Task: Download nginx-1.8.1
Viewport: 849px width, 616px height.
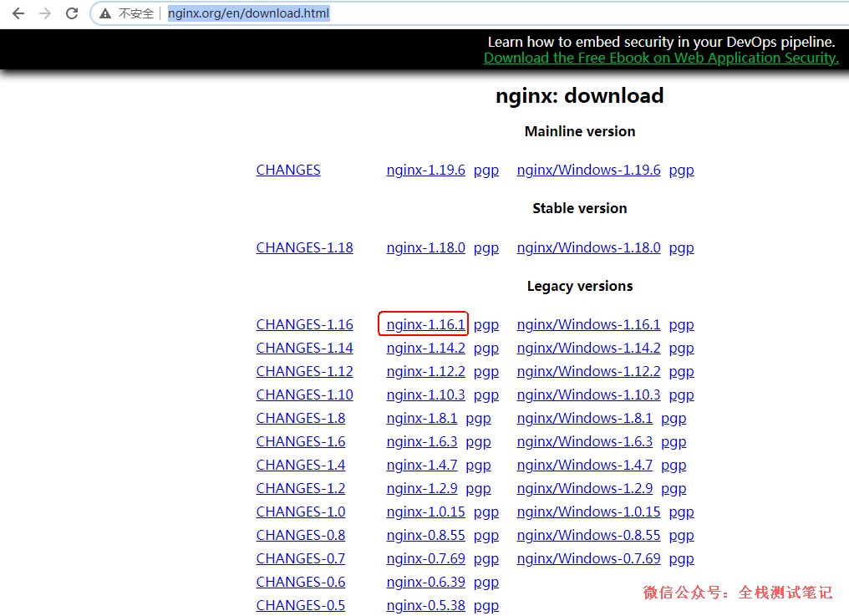Action: pyautogui.click(x=422, y=418)
